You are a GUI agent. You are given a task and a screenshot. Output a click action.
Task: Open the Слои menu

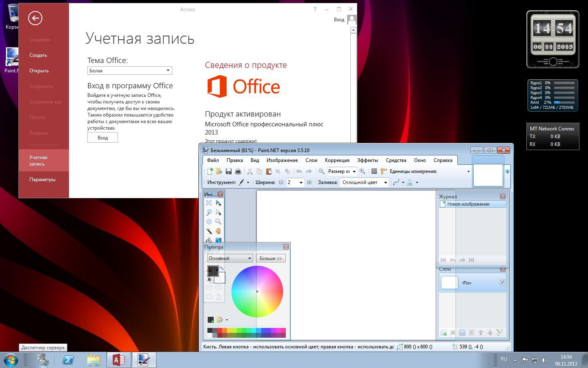pos(312,160)
